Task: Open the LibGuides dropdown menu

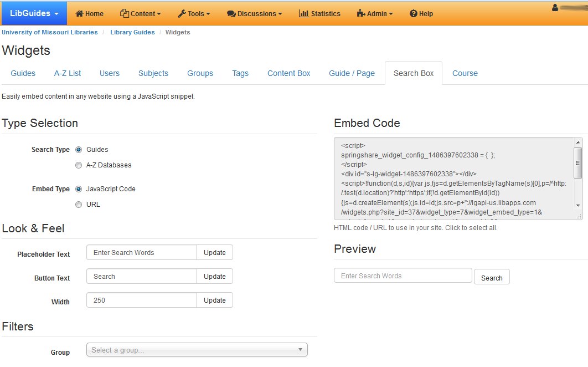Action: click(34, 13)
